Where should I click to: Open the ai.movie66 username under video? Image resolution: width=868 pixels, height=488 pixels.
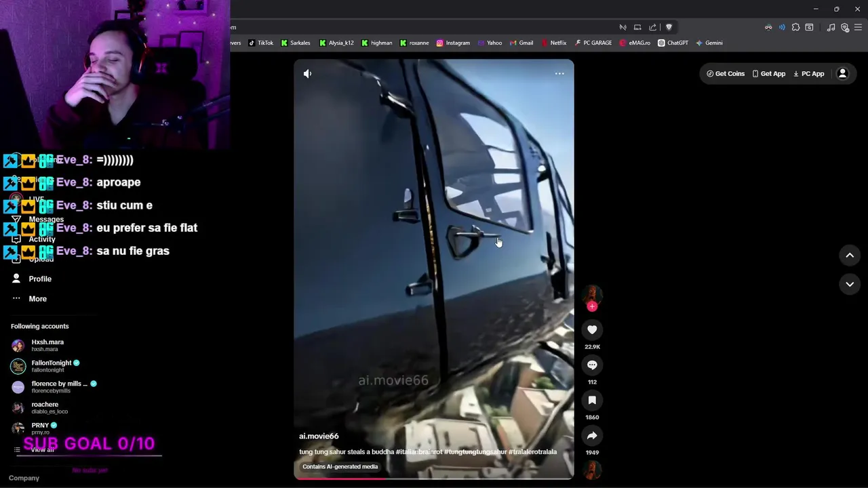tap(319, 436)
